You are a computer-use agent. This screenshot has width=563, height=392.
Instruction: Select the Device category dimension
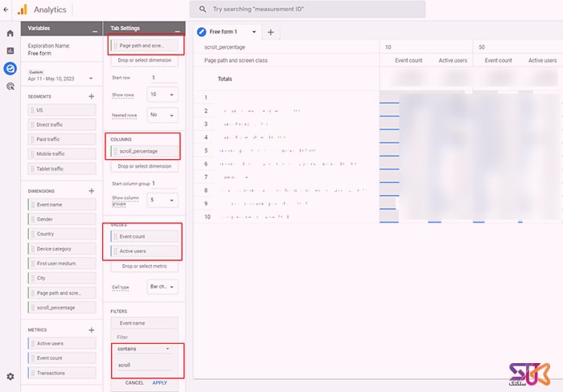pos(62,249)
